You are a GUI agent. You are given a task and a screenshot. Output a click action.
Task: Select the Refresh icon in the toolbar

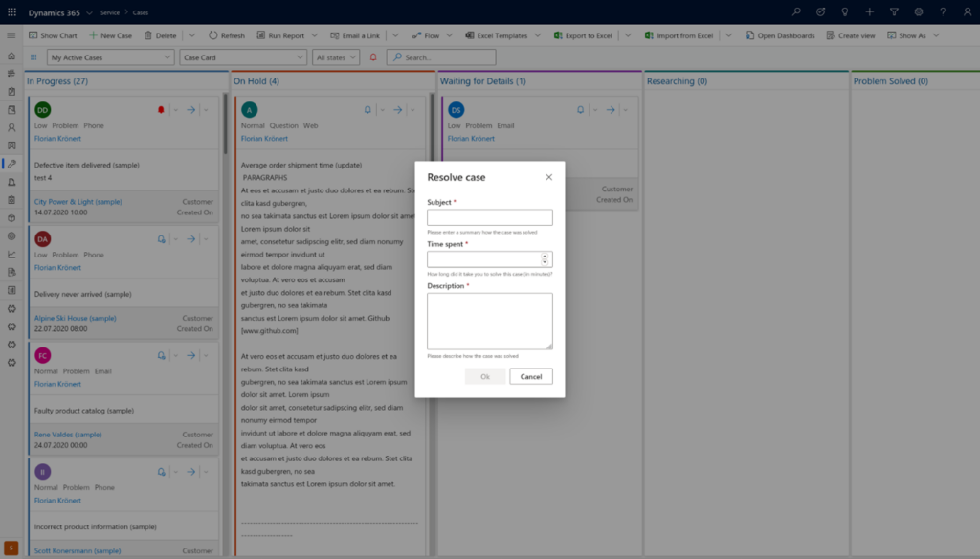pos(222,35)
